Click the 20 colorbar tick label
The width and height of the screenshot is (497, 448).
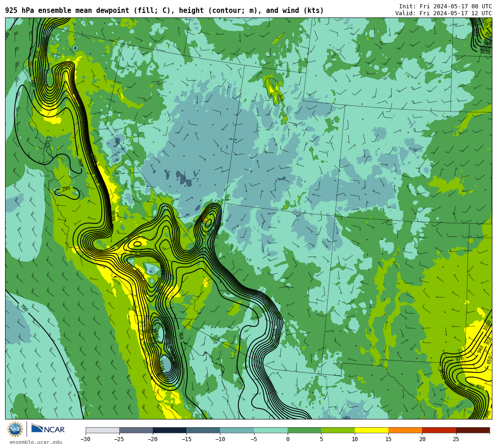click(422, 439)
